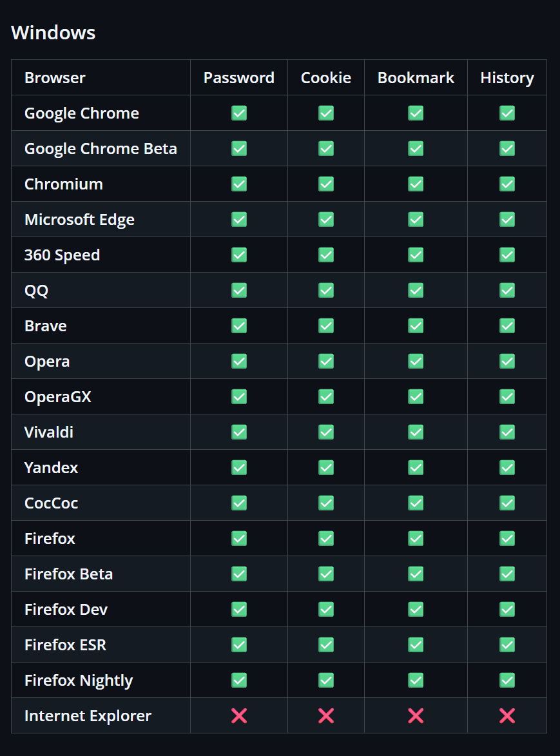Click the Internet Explorer Password red cross
Screen dimensions: 560x756
239,715
